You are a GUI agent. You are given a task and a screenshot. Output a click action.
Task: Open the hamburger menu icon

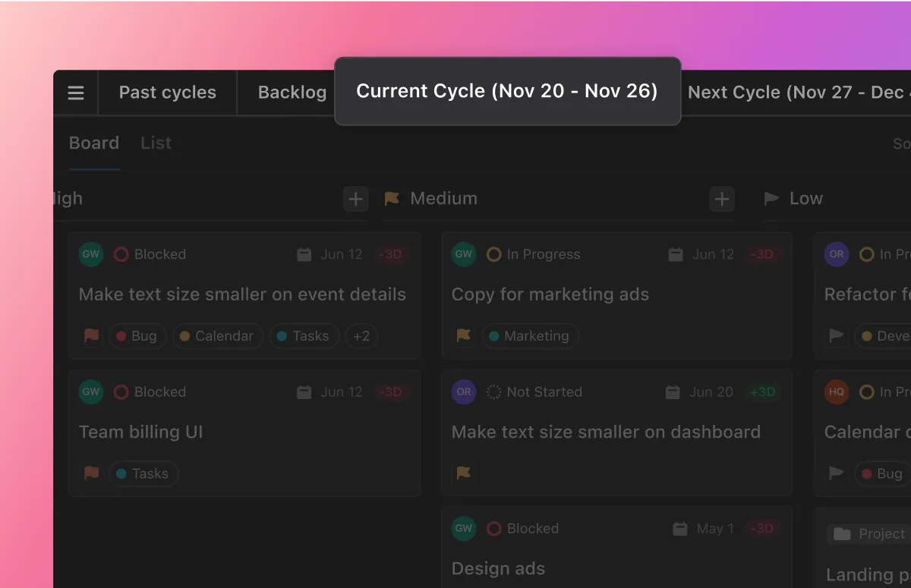tap(76, 93)
